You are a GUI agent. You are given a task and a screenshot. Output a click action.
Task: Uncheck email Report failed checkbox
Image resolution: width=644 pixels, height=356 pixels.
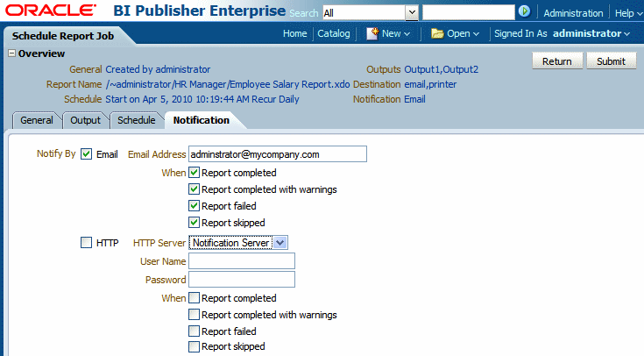click(194, 205)
